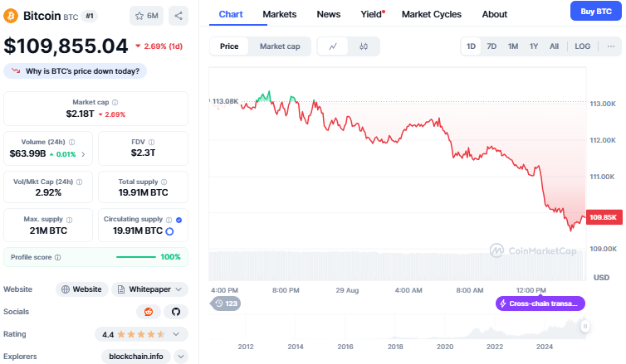
Task: Click the 123 history events badge under chart
Action: [226, 303]
